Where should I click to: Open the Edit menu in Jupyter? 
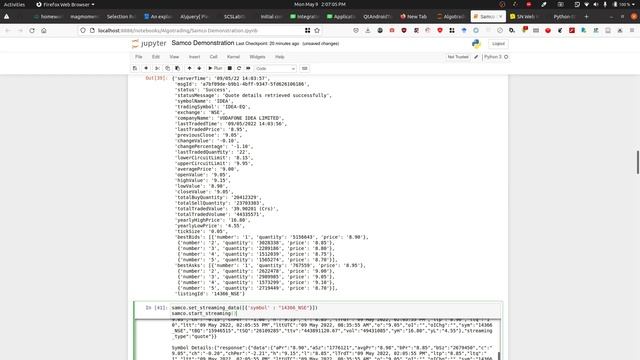(x=156, y=57)
